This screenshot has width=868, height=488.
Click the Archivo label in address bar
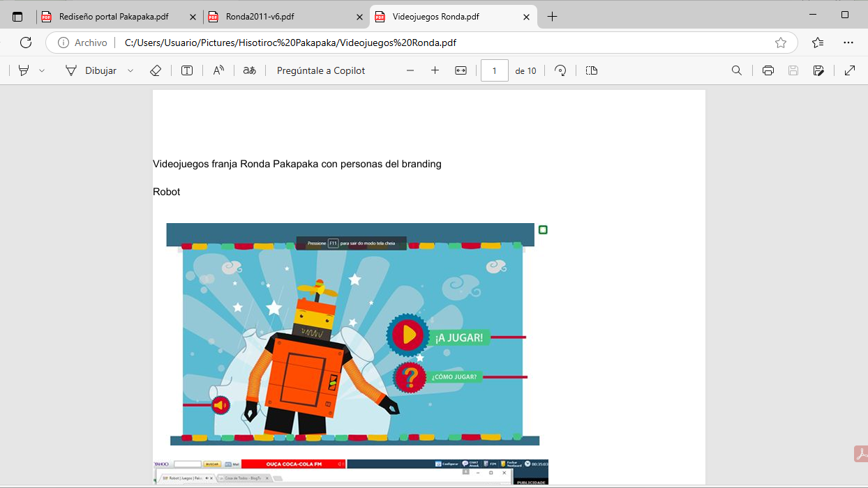(x=91, y=43)
